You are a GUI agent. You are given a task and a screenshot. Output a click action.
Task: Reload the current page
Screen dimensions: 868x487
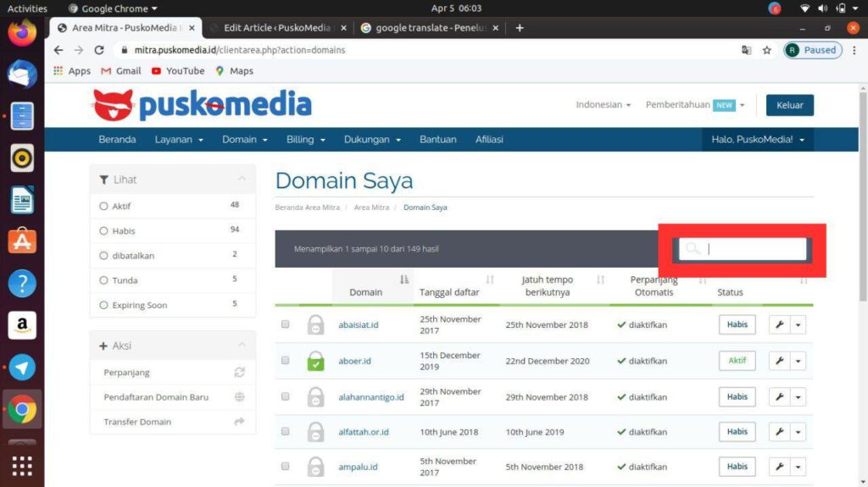[99, 50]
